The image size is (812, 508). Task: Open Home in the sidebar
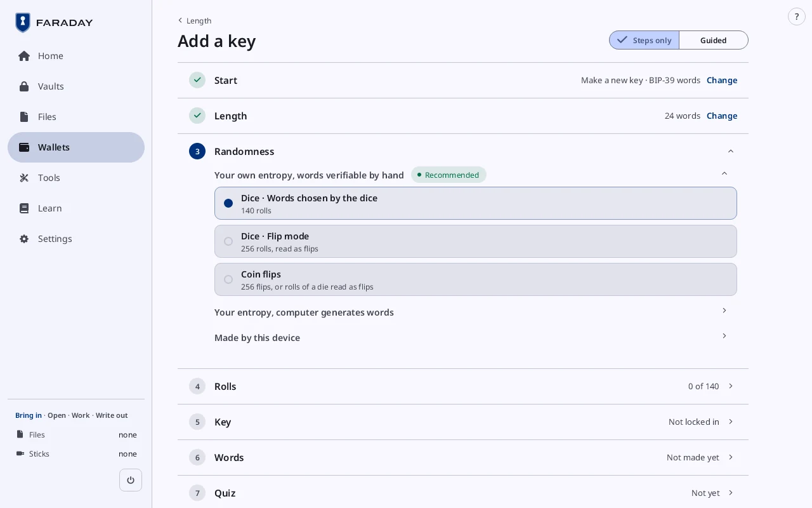[x=76, y=56]
